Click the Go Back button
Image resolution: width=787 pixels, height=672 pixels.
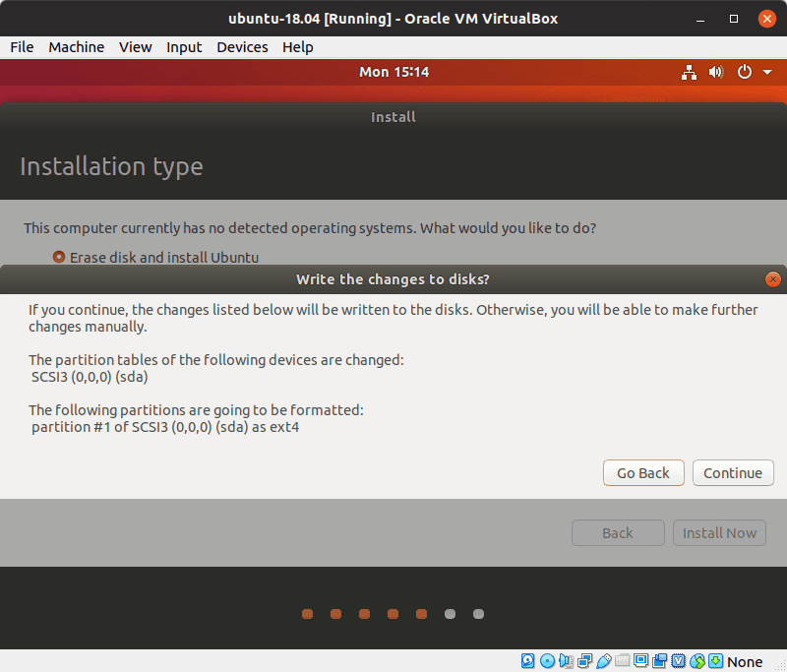643,472
